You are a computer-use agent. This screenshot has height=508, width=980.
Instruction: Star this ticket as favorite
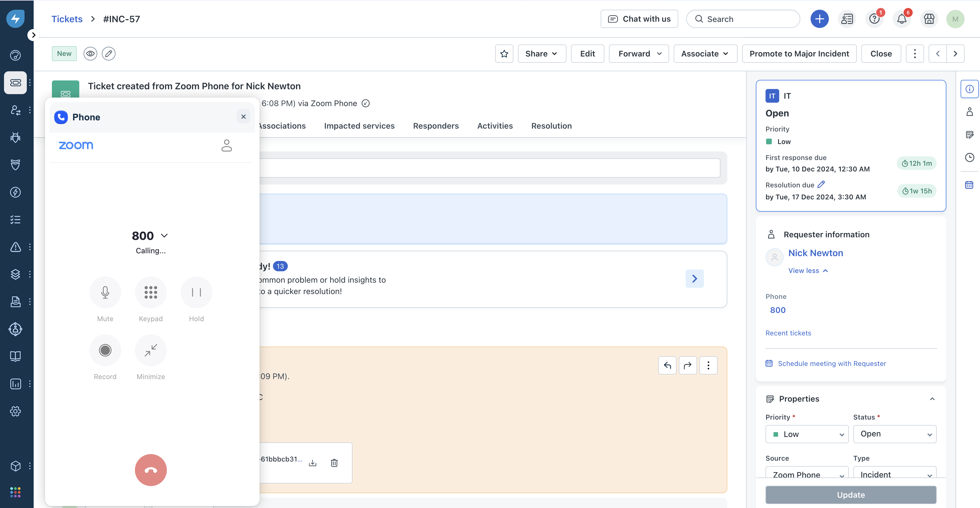tap(504, 54)
